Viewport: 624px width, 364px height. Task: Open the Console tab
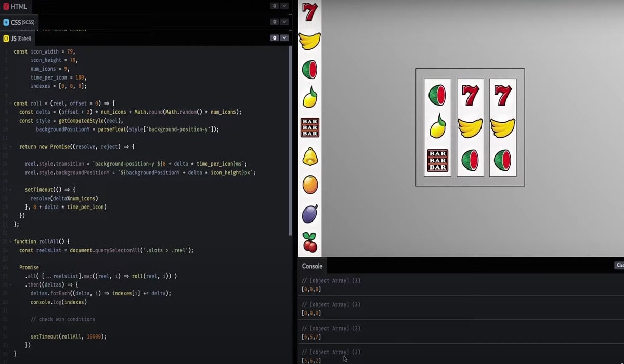coord(312,266)
